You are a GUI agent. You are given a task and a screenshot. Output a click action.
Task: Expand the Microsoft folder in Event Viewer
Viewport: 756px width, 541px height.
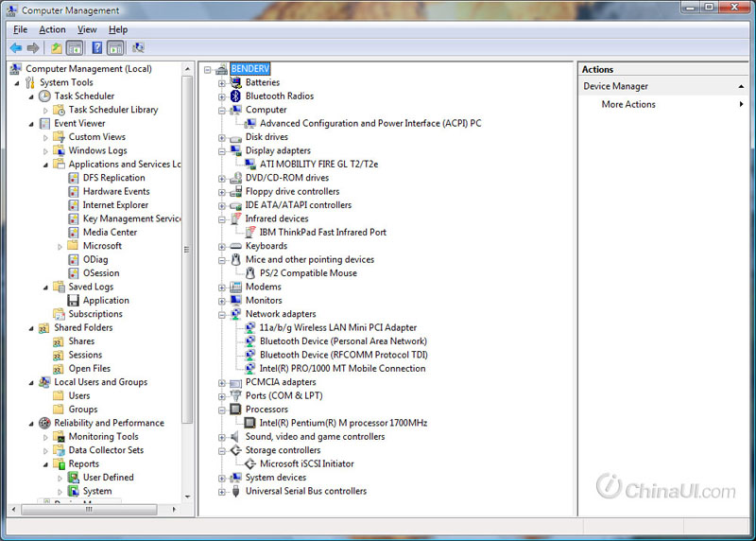(60, 247)
